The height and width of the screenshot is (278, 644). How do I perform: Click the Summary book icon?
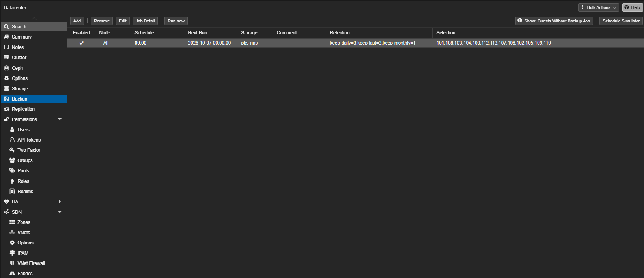(6, 37)
